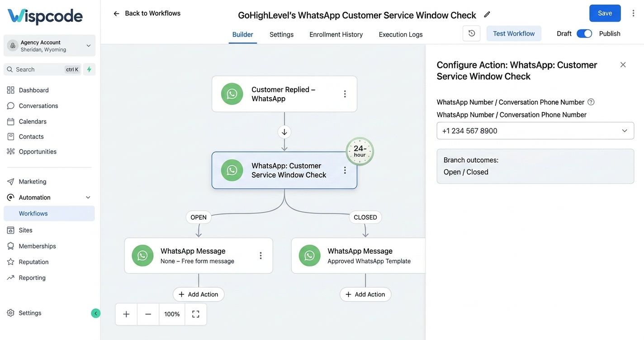Image resolution: width=644 pixels, height=340 pixels.
Task: Toggle the Draft / Publish switch
Action: click(584, 33)
